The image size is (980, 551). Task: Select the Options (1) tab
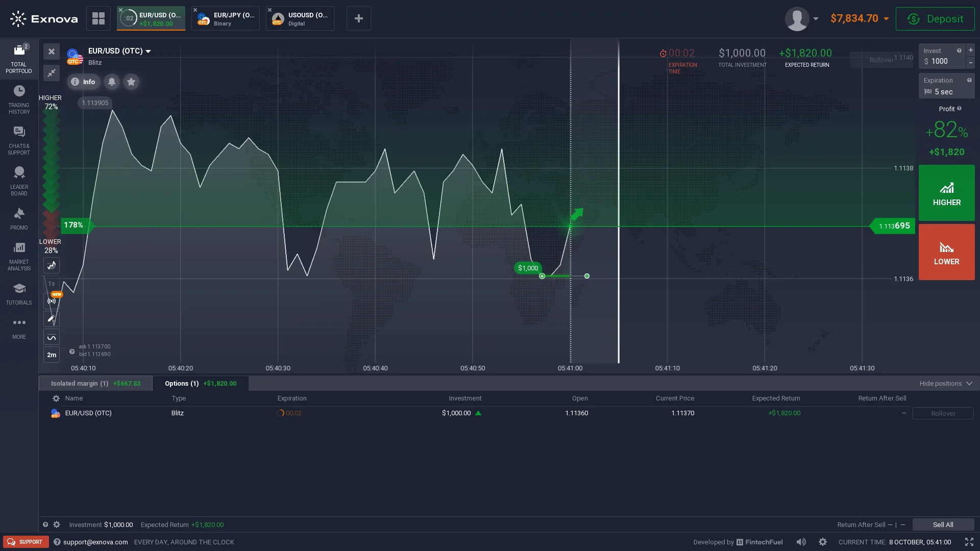[201, 384]
